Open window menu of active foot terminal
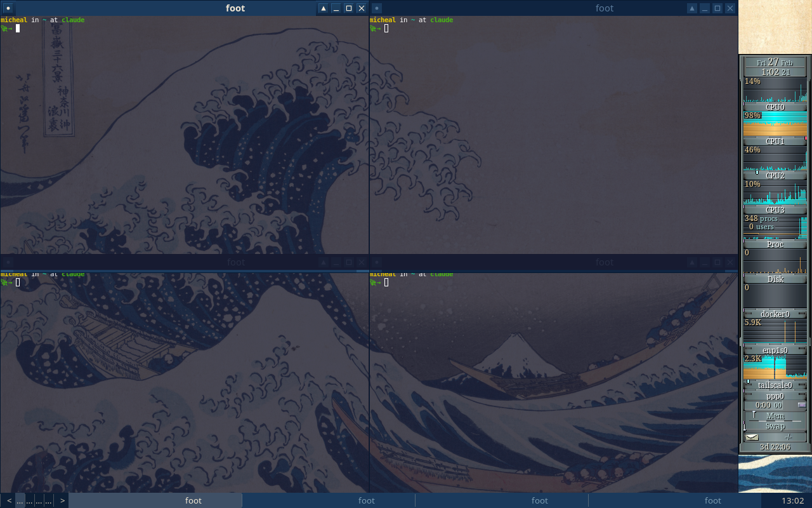Screen dimensions: 812x508 click(8, 8)
